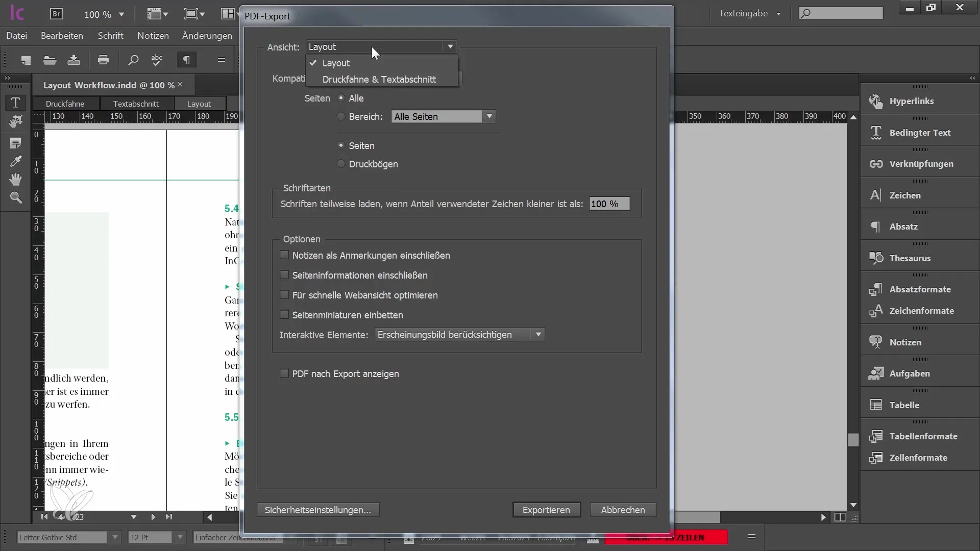The image size is (980, 551).
Task: Click the Exportieren button
Action: pos(547,510)
